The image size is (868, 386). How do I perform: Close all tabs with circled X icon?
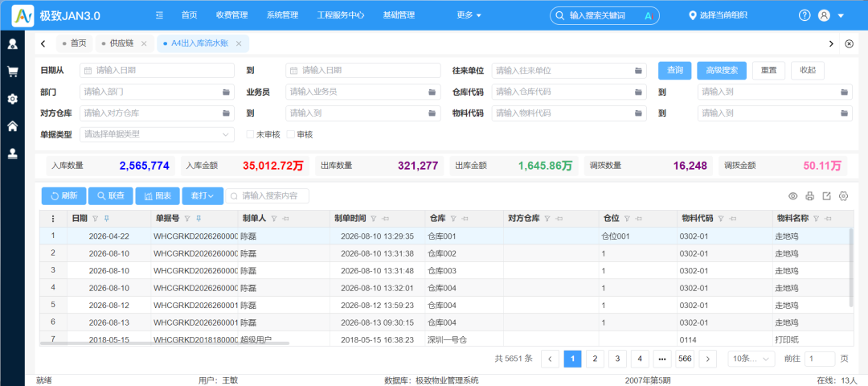(850, 43)
